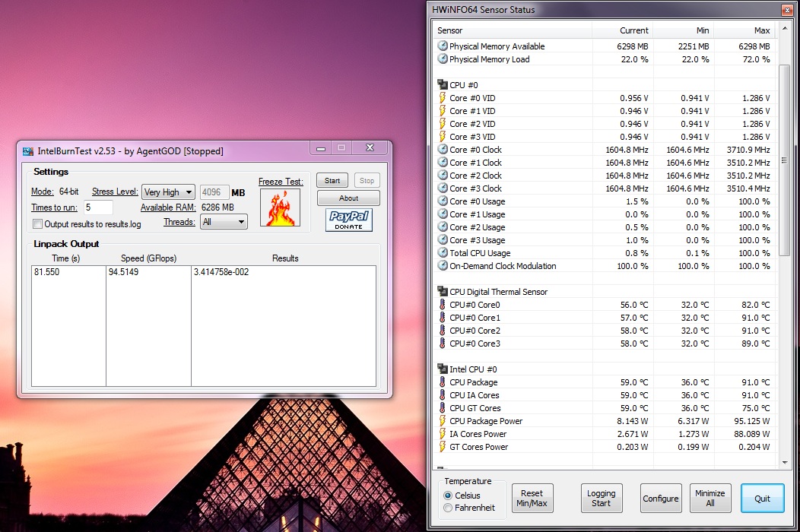Click the CPU #0 chip icon

[x=443, y=84]
